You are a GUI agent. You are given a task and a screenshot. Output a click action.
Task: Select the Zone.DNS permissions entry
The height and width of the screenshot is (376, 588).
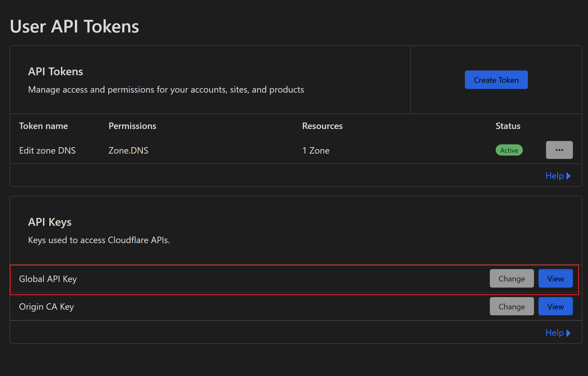(x=128, y=150)
